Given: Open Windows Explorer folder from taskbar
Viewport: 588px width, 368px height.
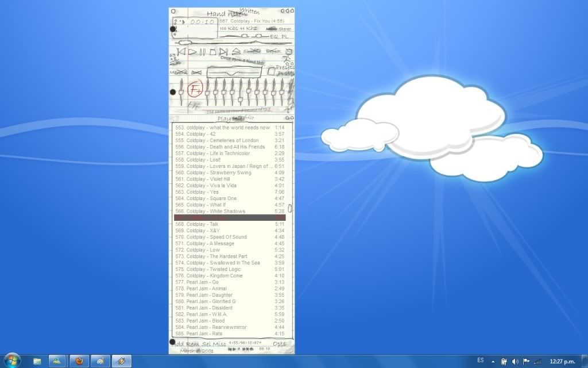Looking at the screenshot, I should pos(37,361).
